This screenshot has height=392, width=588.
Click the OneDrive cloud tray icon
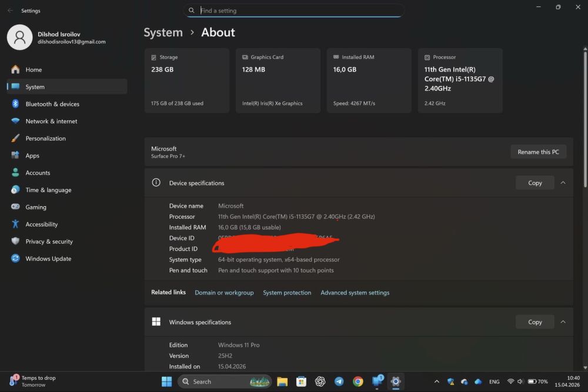coord(478,381)
